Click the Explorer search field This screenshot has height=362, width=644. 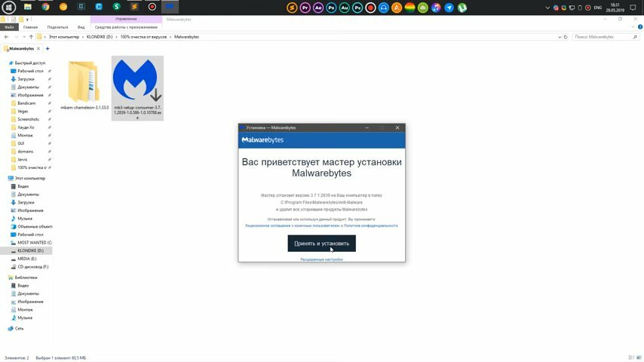606,37
